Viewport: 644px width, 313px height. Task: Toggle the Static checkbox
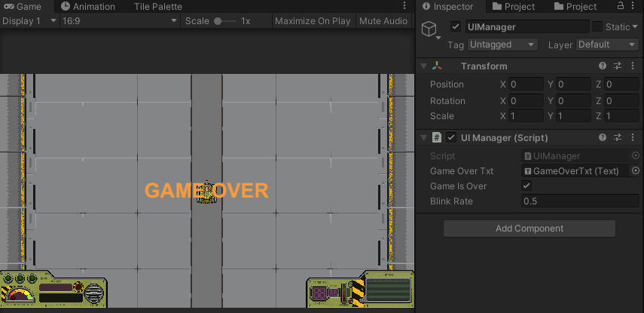point(597,26)
